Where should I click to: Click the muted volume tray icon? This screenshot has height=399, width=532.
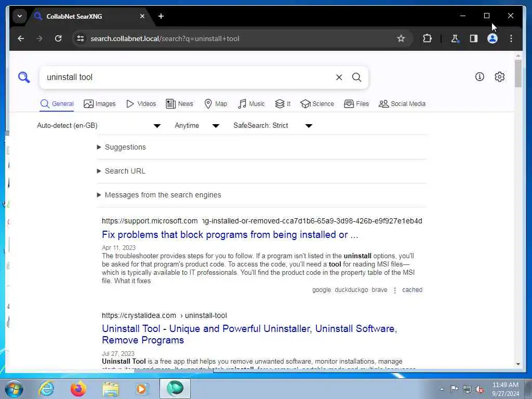tap(480, 389)
